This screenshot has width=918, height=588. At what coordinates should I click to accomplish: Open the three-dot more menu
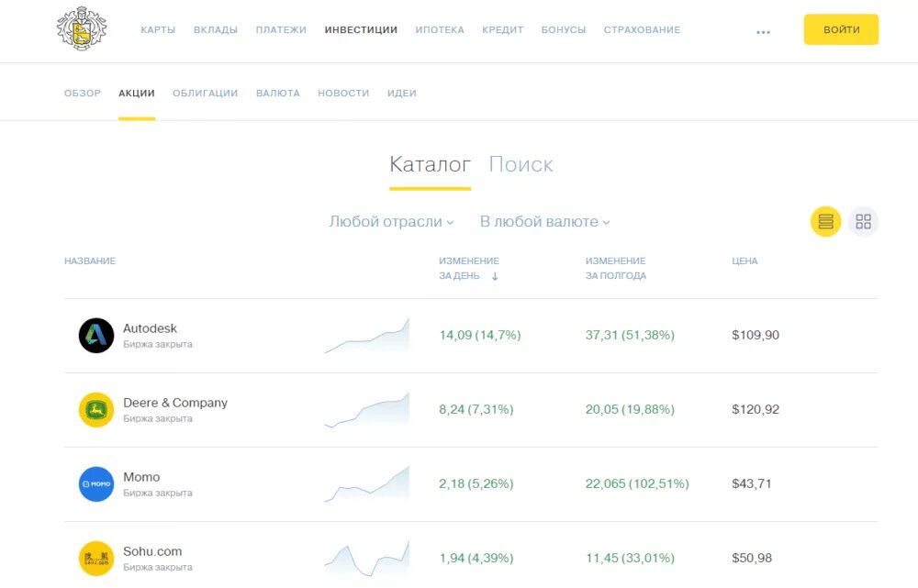click(x=763, y=31)
